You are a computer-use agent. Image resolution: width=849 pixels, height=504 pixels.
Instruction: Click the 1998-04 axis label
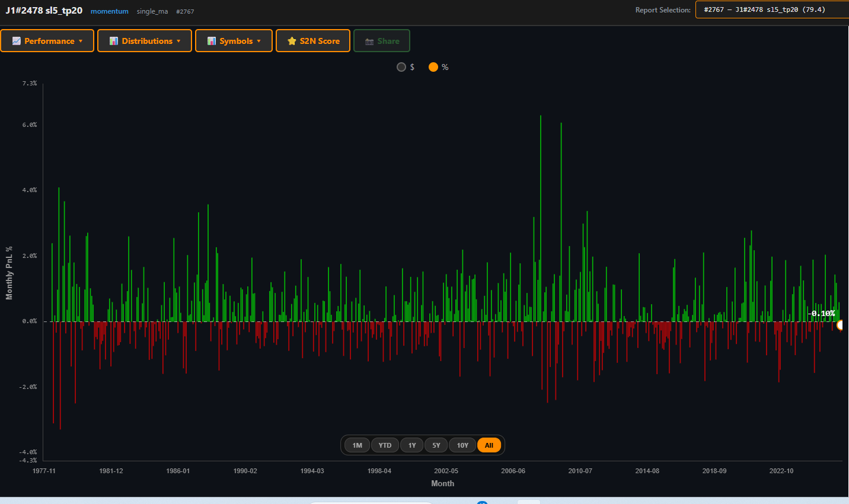point(379,471)
